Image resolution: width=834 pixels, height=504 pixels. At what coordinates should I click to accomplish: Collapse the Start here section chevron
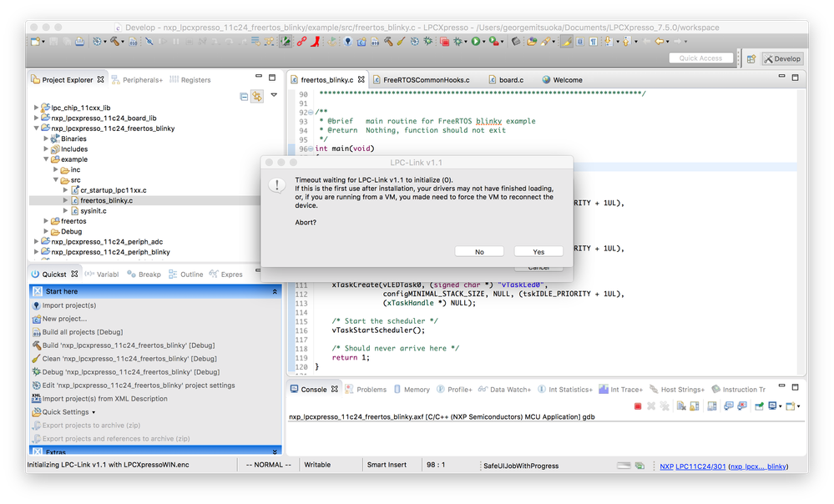tap(275, 291)
